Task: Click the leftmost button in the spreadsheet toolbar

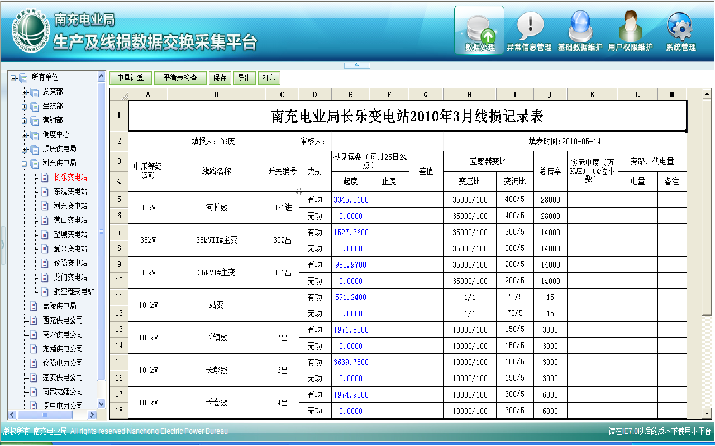Action: 129,77
